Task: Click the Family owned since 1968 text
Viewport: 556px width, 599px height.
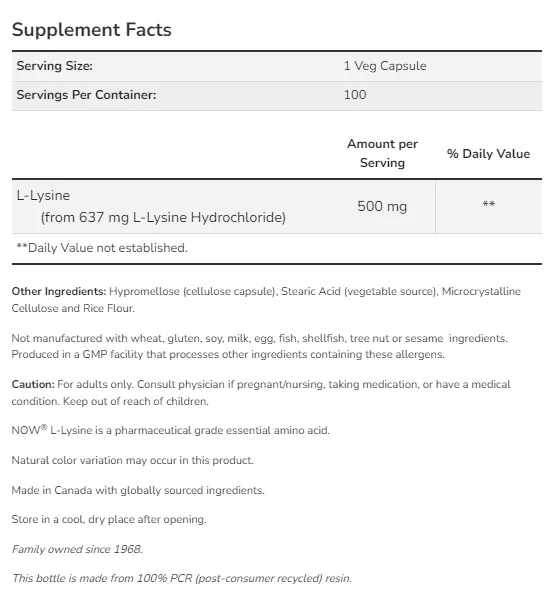Action: click(x=77, y=549)
